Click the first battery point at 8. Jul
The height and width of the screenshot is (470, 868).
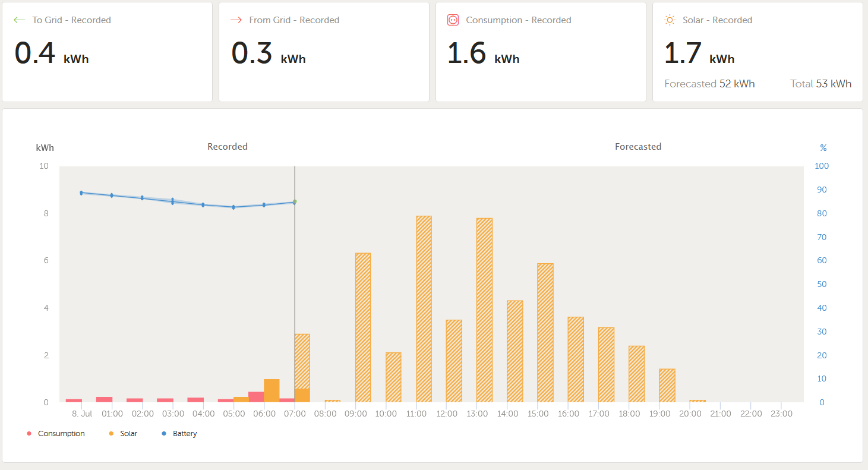81,193
